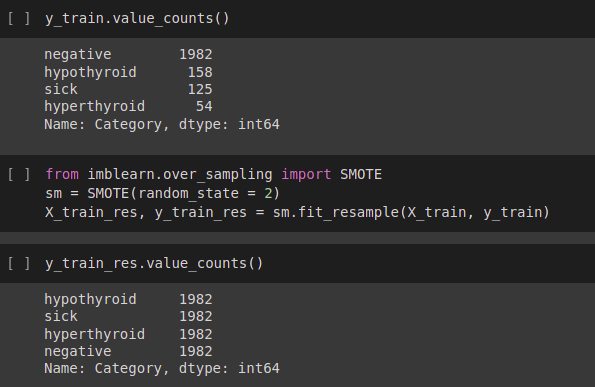Run the y_train_res.value_counts() cell
Image resolution: width=595 pixels, height=387 pixels.
(x=19, y=263)
